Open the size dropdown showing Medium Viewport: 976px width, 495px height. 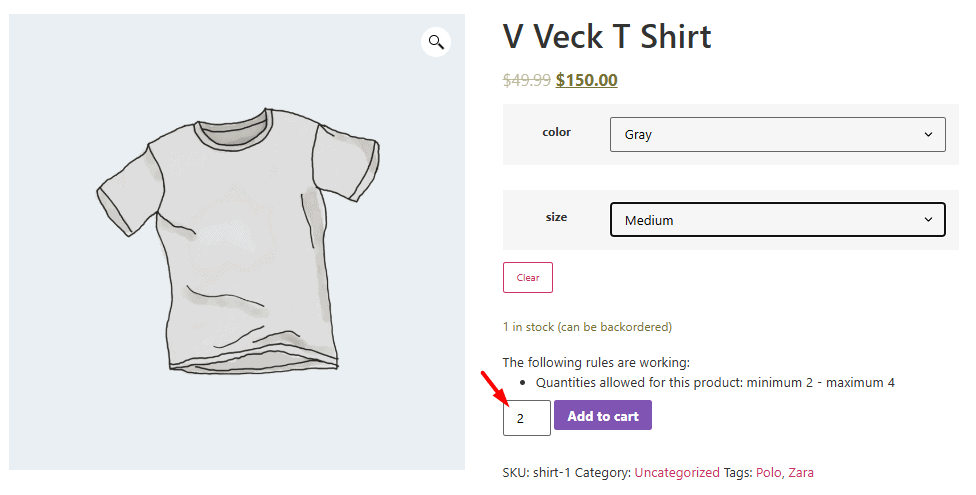pos(777,220)
